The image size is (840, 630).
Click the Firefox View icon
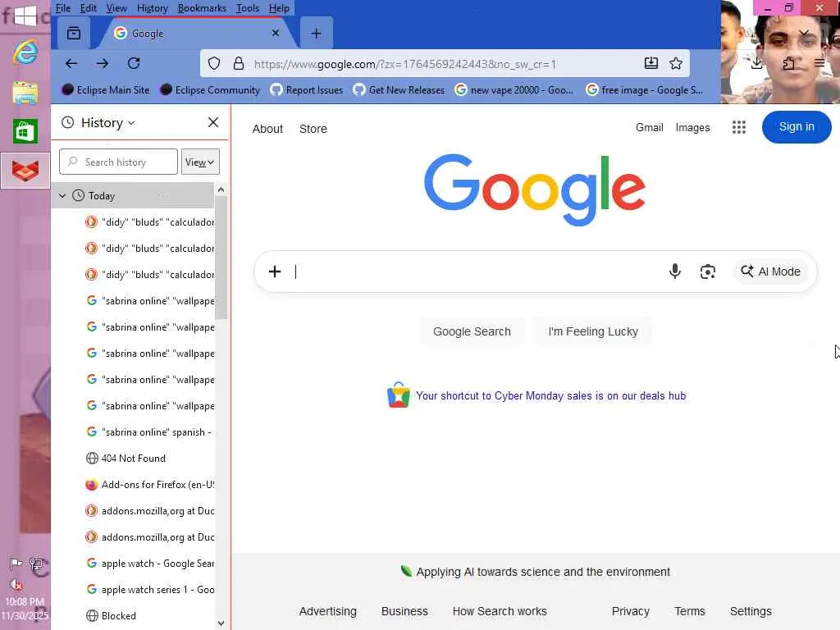click(x=74, y=33)
